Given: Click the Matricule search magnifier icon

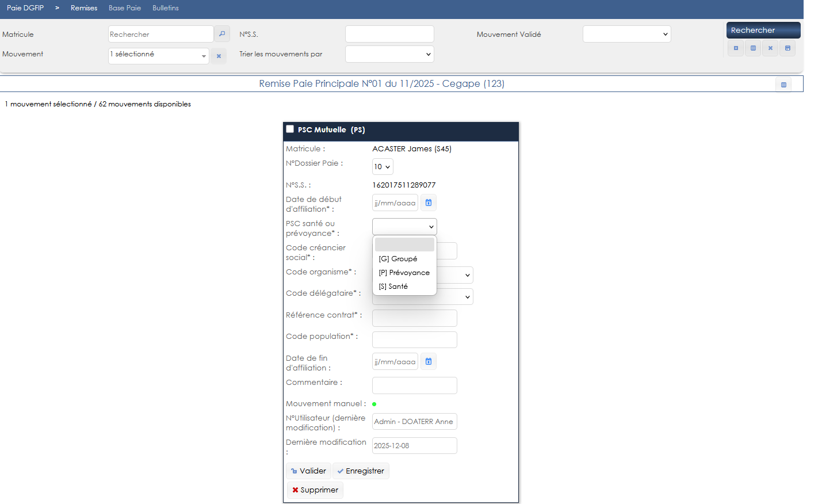Looking at the screenshot, I should [221, 34].
